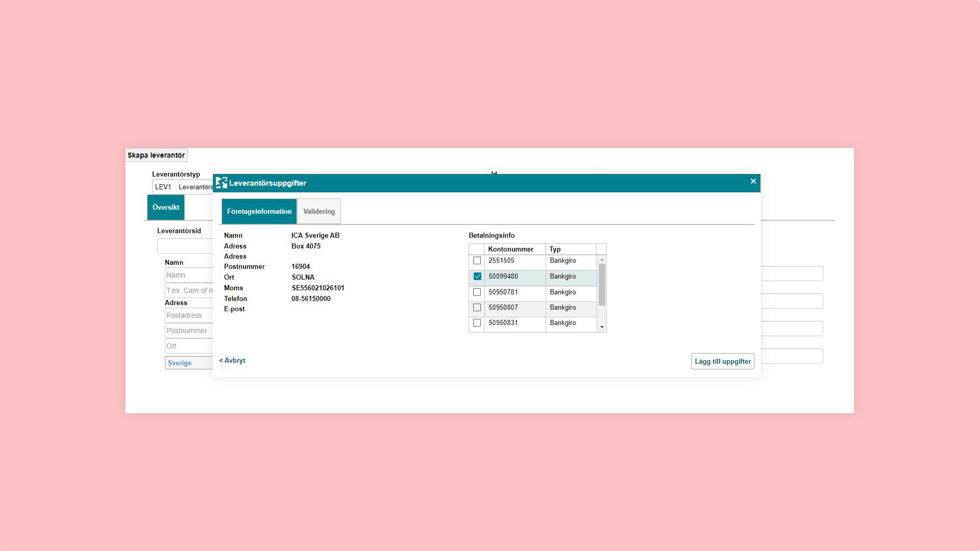Viewport: 980px width, 551px height.
Task: Select the account number 2551505 cell
Action: coord(515,262)
